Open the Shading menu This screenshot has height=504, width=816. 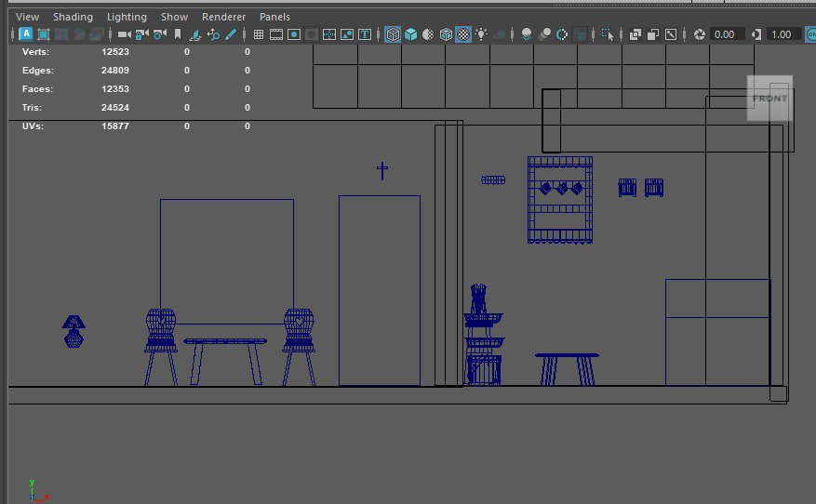[72, 17]
